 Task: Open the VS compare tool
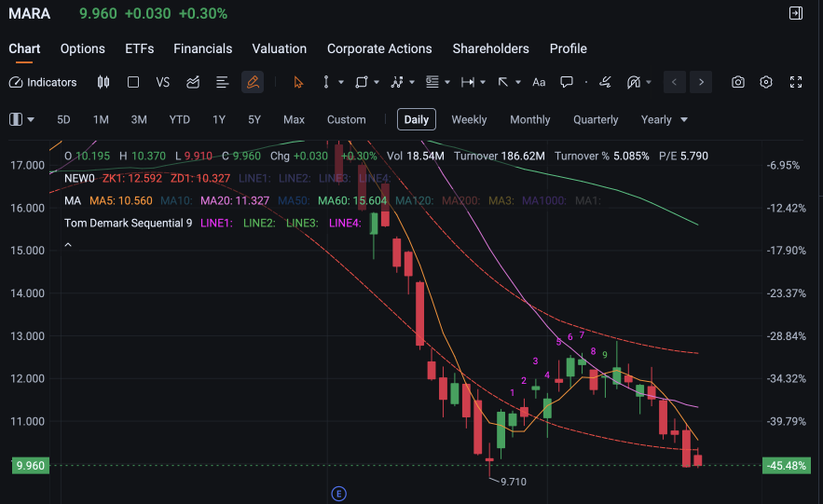(x=163, y=82)
